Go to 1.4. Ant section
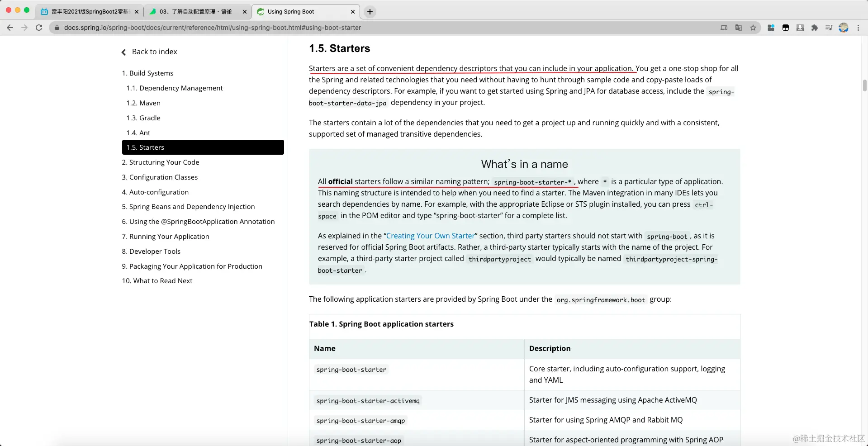This screenshot has height=446, width=868. [138, 133]
